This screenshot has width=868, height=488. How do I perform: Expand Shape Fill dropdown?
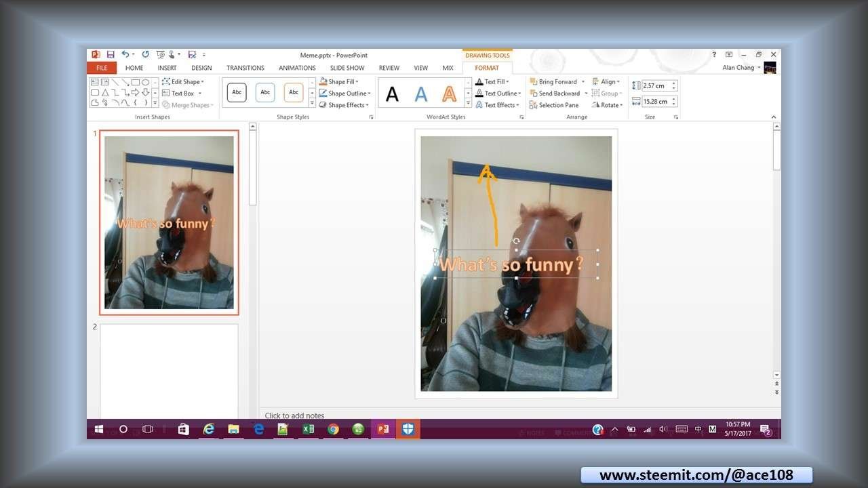(357, 81)
